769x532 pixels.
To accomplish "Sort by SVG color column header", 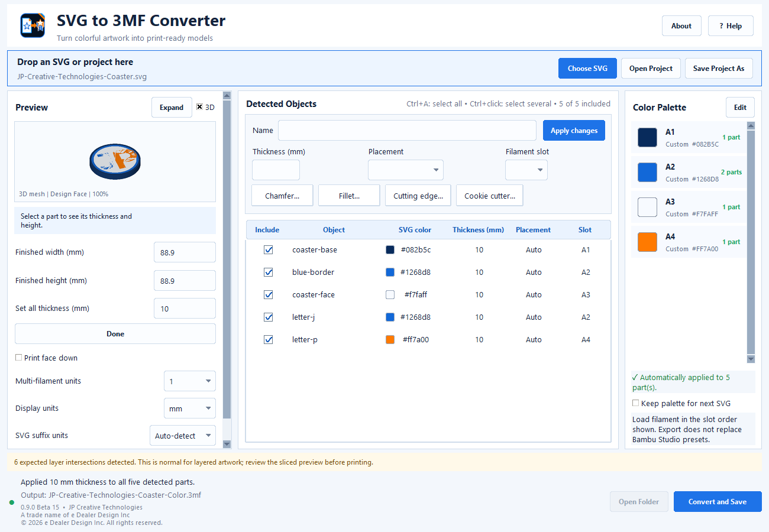I will pos(415,230).
